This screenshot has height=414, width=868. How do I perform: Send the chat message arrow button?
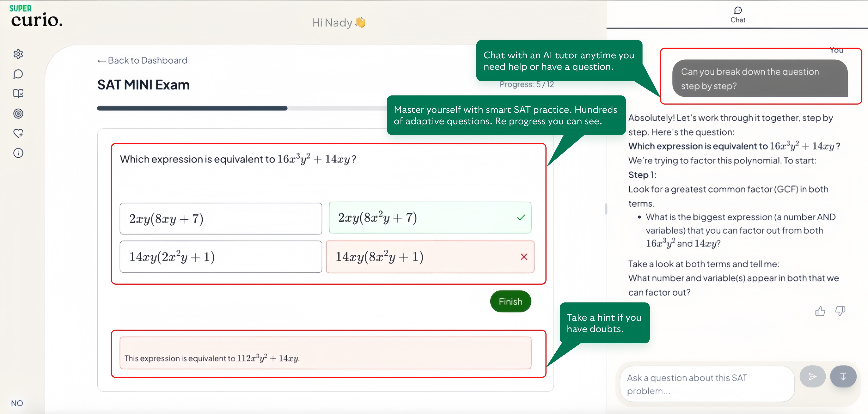812,376
